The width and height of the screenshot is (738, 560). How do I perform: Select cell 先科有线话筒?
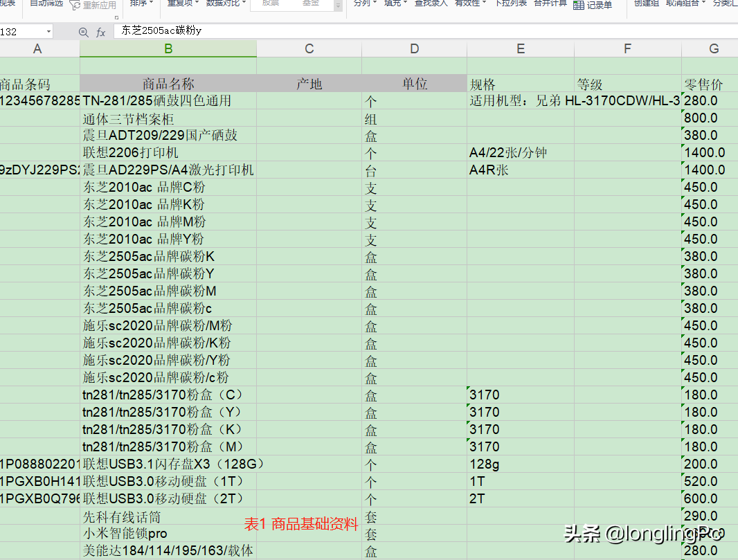pyautogui.click(x=168, y=516)
